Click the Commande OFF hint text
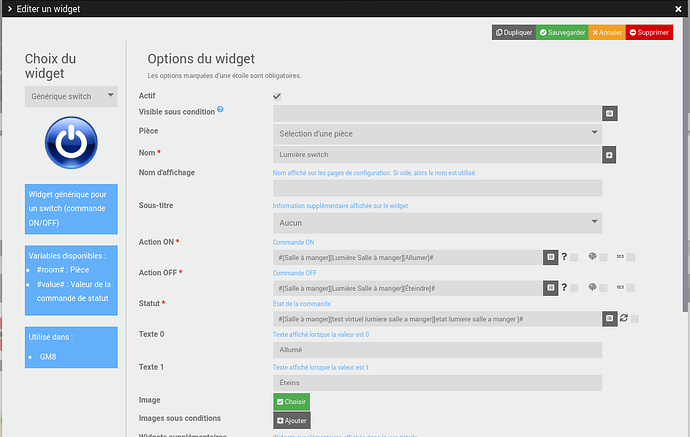 pyautogui.click(x=295, y=273)
